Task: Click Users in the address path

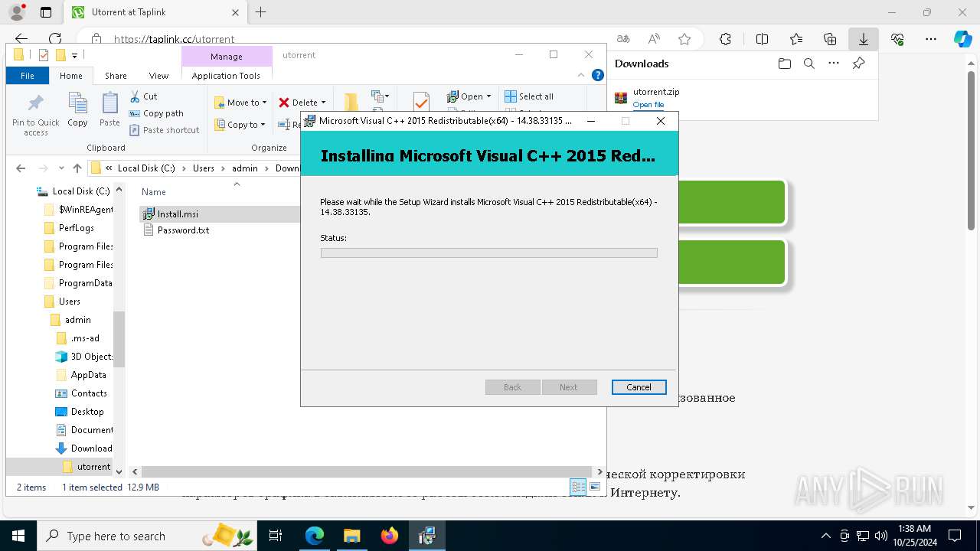Action: tap(204, 168)
